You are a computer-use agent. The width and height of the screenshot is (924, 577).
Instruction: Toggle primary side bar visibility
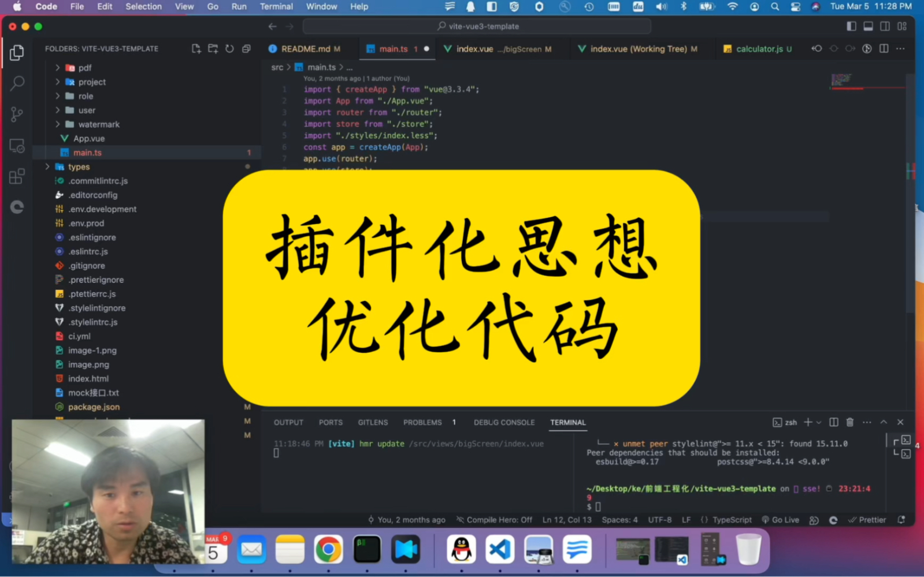coord(851,27)
